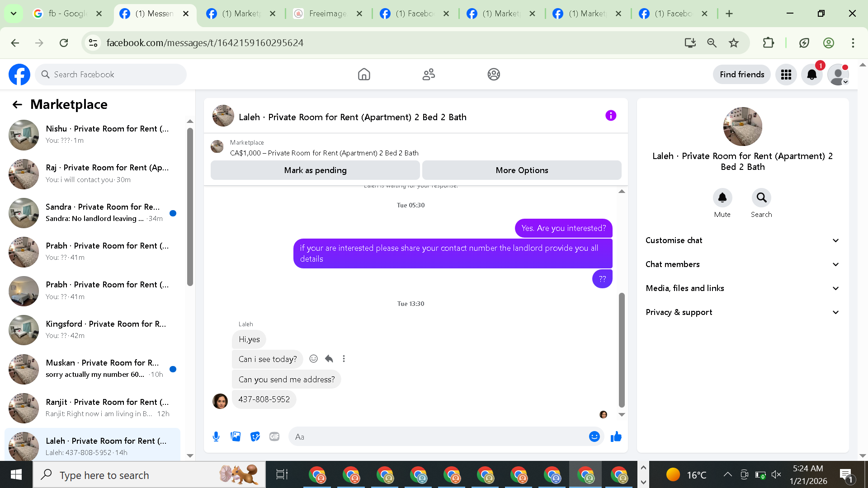The height and width of the screenshot is (488, 868).
Task: Attach a photo using image icon
Action: click(236, 436)
